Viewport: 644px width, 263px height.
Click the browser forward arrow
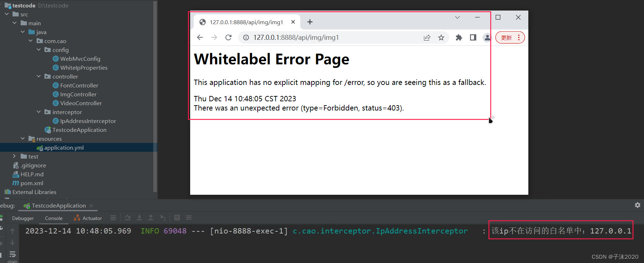click(214, 37)
